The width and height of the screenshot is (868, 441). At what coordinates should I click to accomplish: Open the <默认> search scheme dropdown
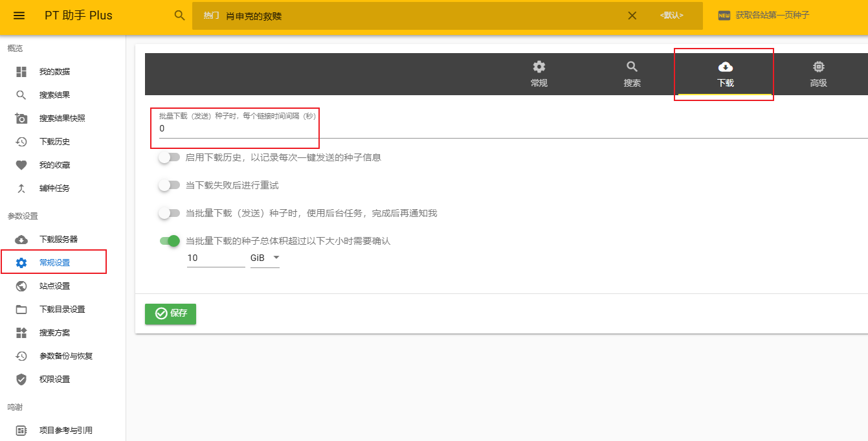click(671, 16)
